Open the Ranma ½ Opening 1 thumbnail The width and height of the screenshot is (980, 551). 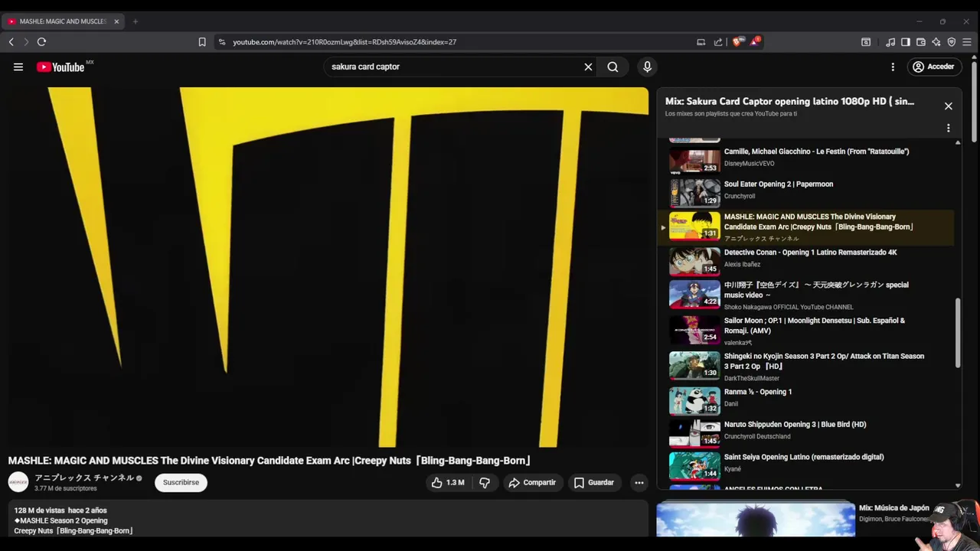tap(694, 400)
